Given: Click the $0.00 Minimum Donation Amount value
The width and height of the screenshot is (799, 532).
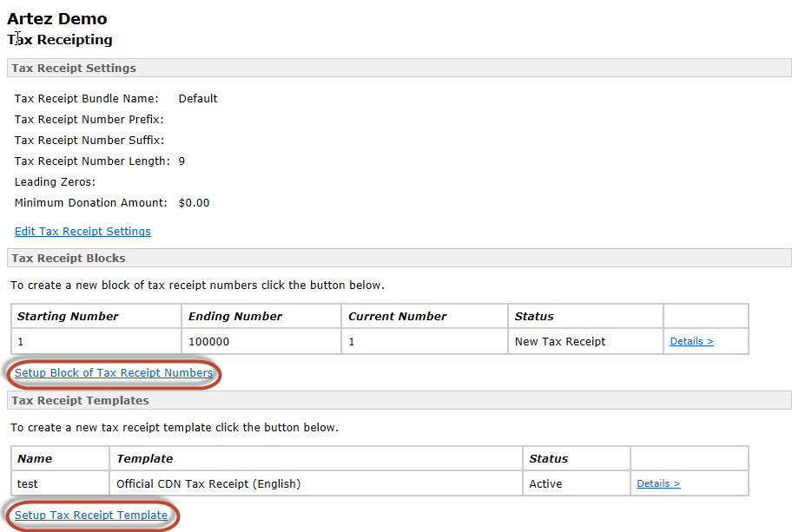Looking at the screenshot, I should click(x=194, y=203).
